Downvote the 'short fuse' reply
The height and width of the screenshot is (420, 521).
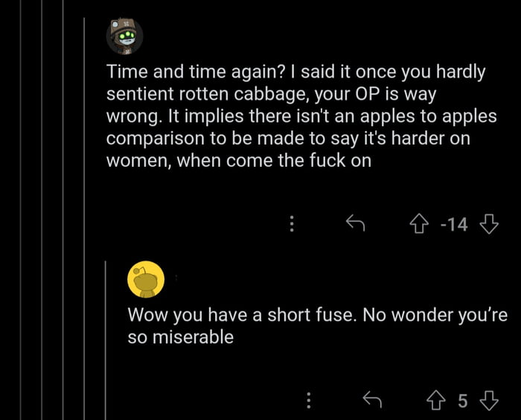coord(488,401)
